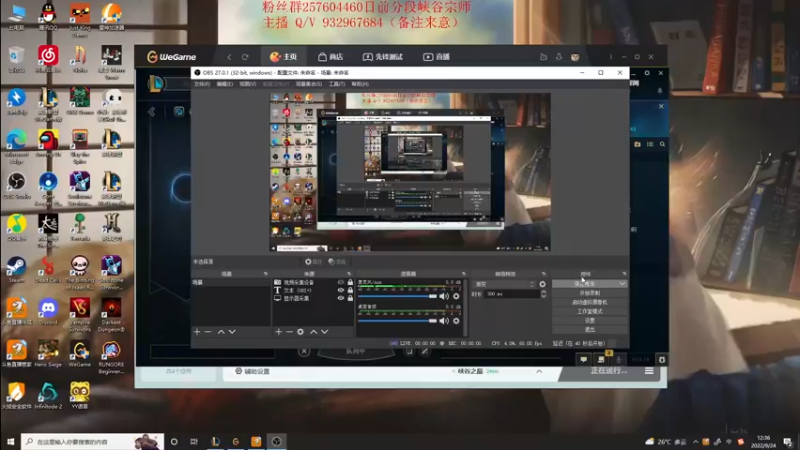Click the WeGame refresh icon

(245, 57)
